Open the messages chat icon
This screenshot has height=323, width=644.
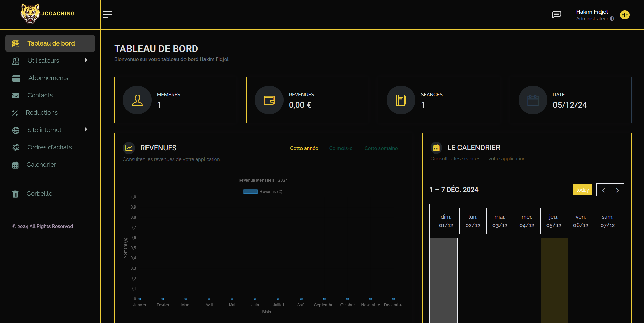click(x=557, y=15)
